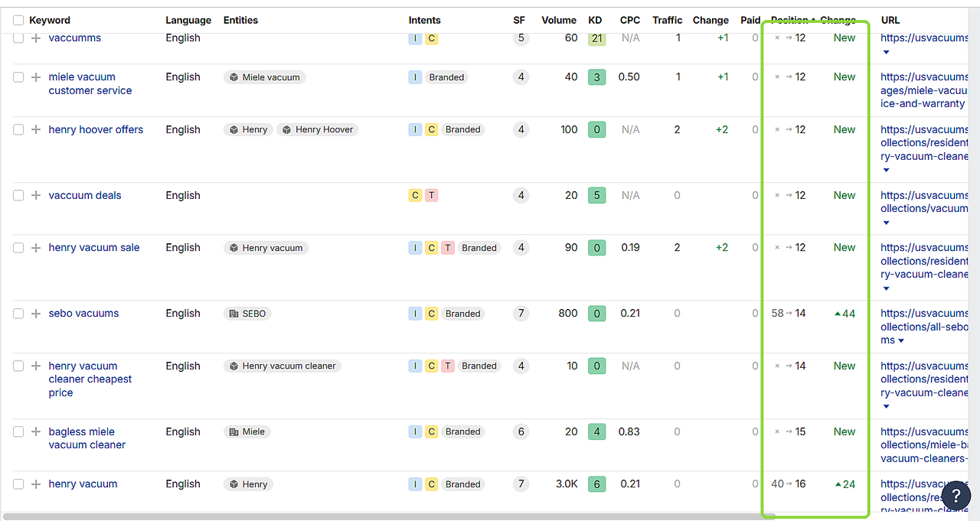Viewport: 980px width, 521px height.
Task: Click plus icon next to sebo vacuums
Action: [x=36, y=314]
